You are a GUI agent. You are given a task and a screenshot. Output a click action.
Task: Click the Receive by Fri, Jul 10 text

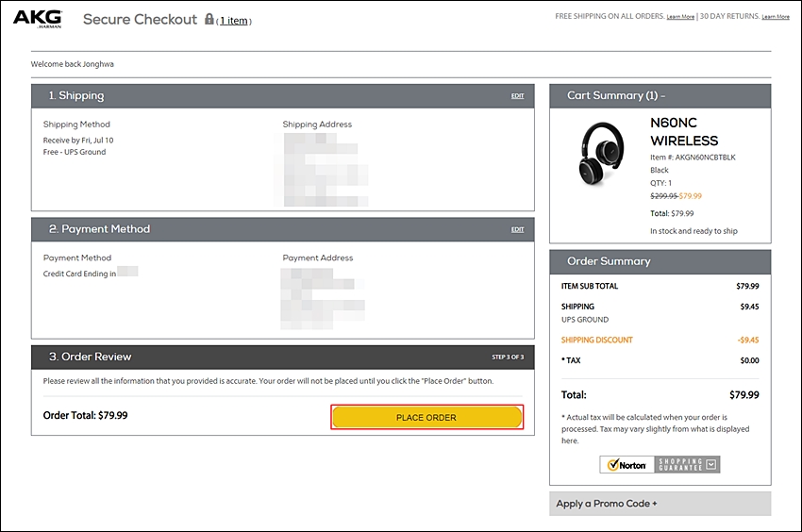click(78, 141)
